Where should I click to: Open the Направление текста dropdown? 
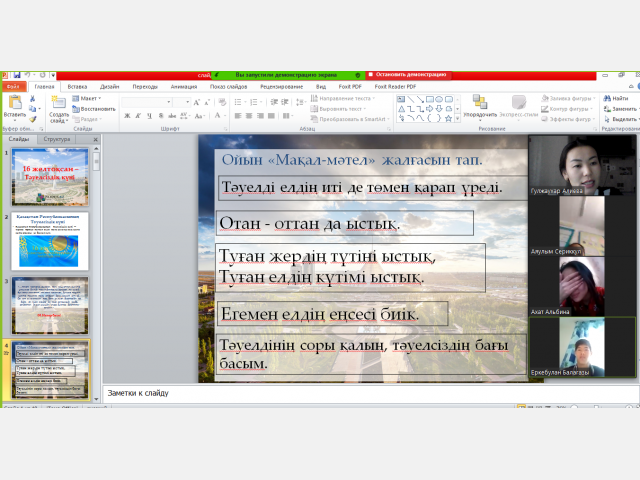tap(342, 98)
